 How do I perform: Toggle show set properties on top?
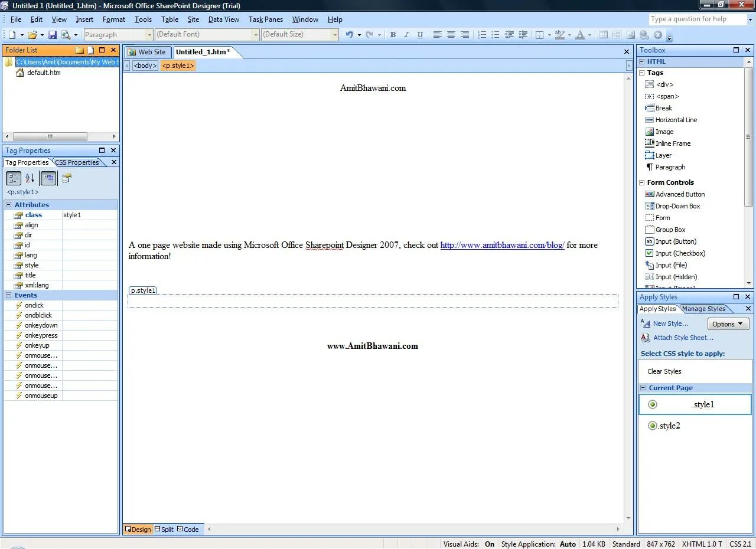click(48, 178)
